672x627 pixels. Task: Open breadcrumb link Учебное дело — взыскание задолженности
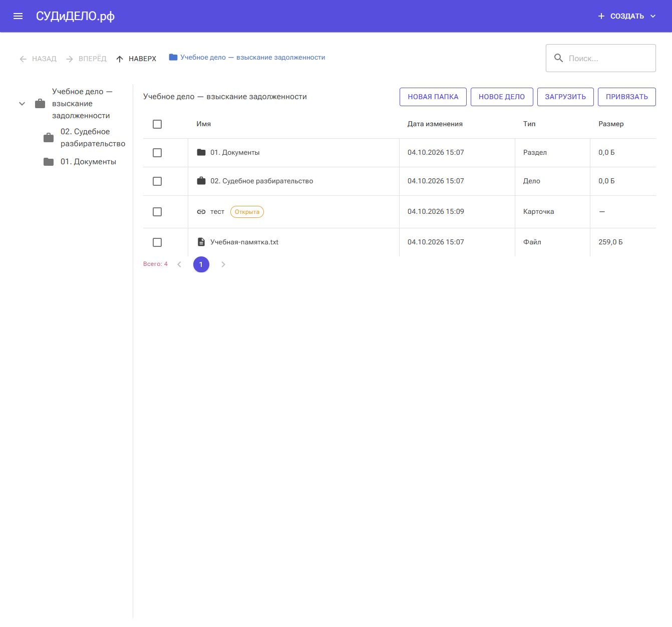point(253,57)
